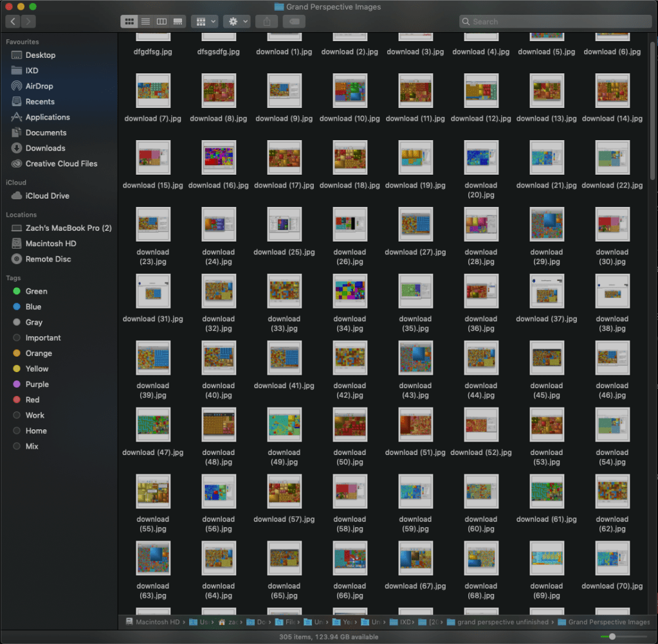
Task: Open the Action gear dropdown menu
Action: click(236, 21)
